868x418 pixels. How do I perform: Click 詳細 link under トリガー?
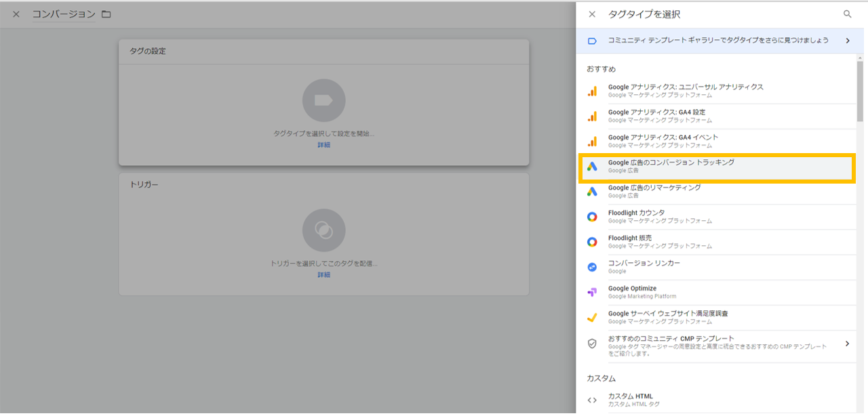point(323,275)
